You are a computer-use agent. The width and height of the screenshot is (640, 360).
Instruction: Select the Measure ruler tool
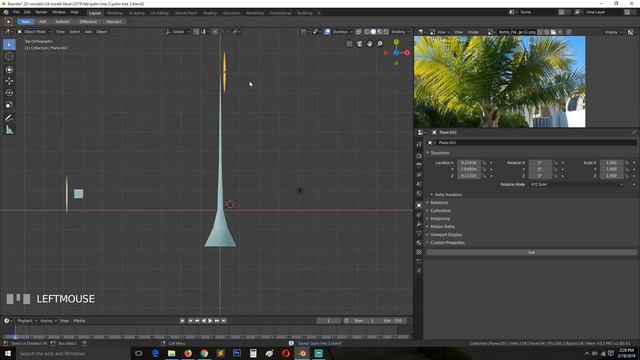(x=9, y=130)
